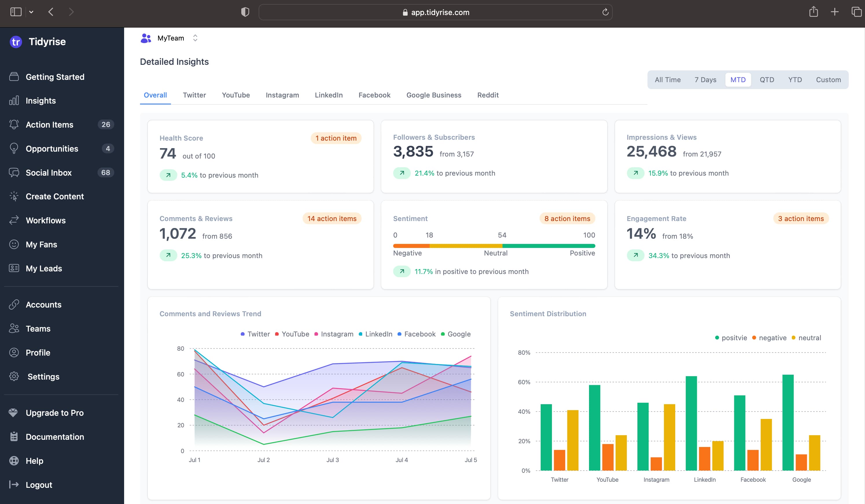Click the MyTeam purple people icon
The width and height of the screenshot is (865, 504).
click(146, 38)
